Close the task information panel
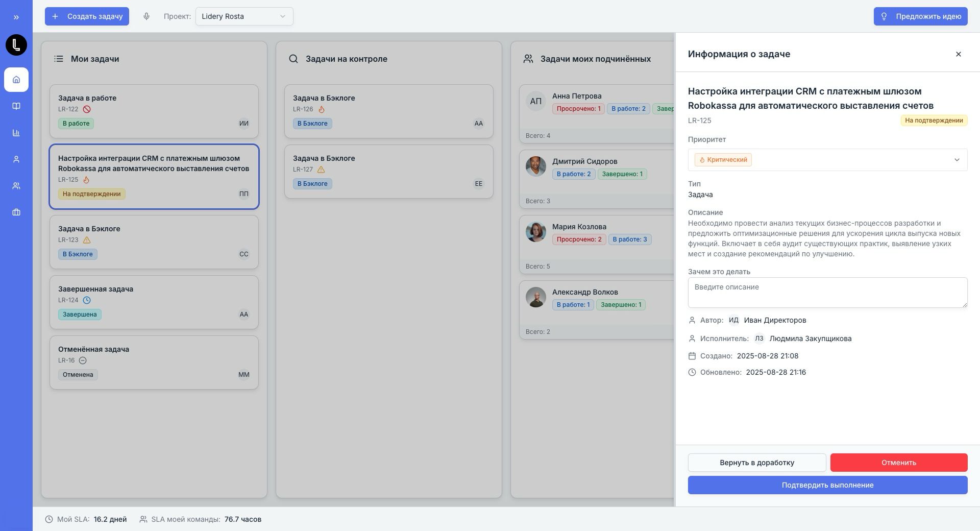 pos(958,54)
